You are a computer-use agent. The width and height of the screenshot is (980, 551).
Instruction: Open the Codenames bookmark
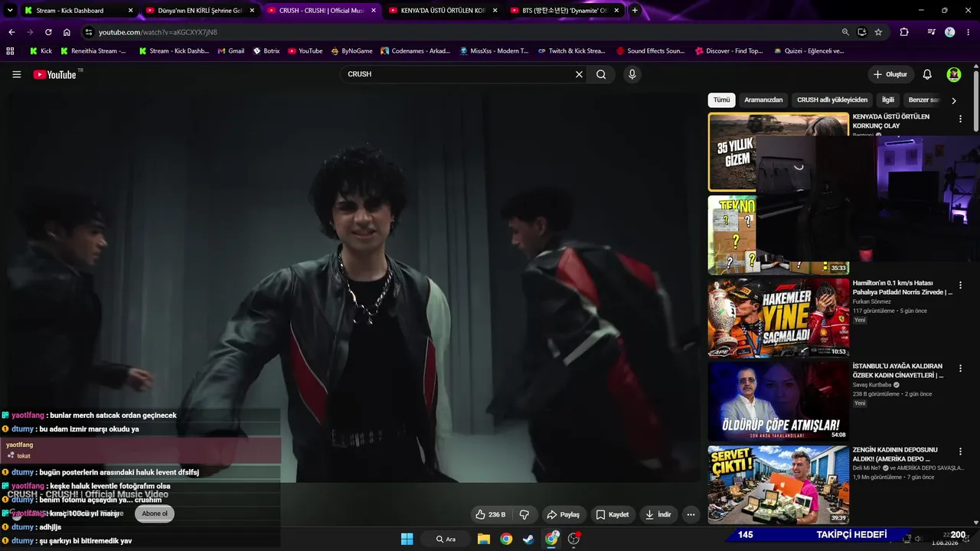tap(416, 51)
